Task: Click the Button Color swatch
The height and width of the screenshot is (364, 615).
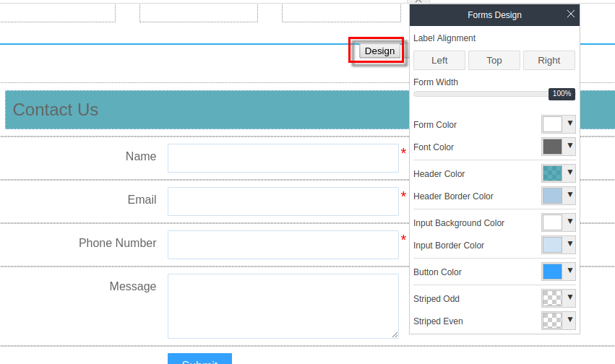Action: pyautogui.click(x=552, y=272)
